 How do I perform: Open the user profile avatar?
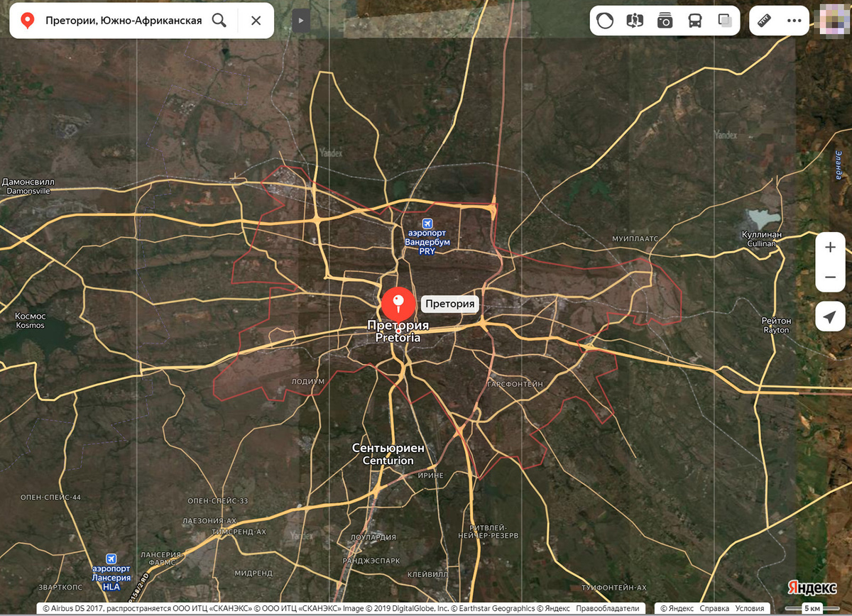(x=835, y=20)
